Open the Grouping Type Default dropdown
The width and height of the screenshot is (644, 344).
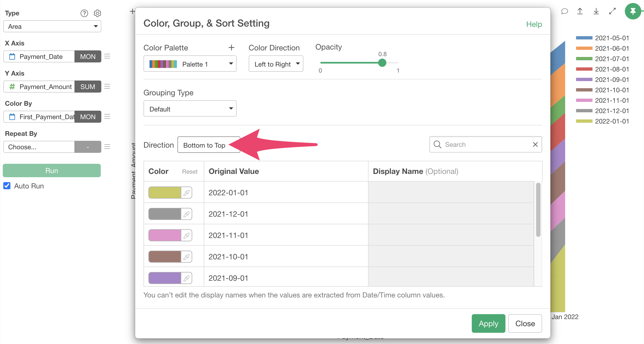(x=190, y=109)
